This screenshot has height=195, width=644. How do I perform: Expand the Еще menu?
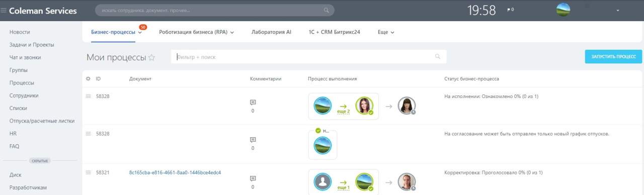point(386,32)
